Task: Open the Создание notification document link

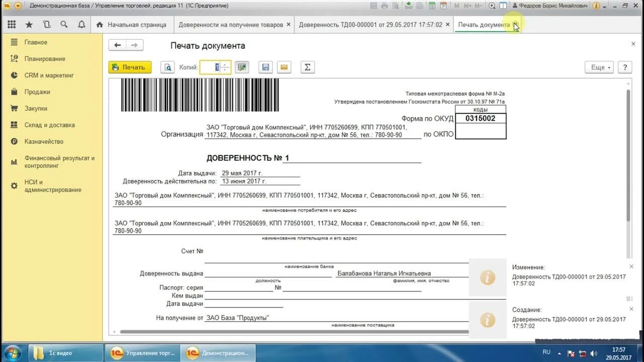Action: tap(569, 322)
